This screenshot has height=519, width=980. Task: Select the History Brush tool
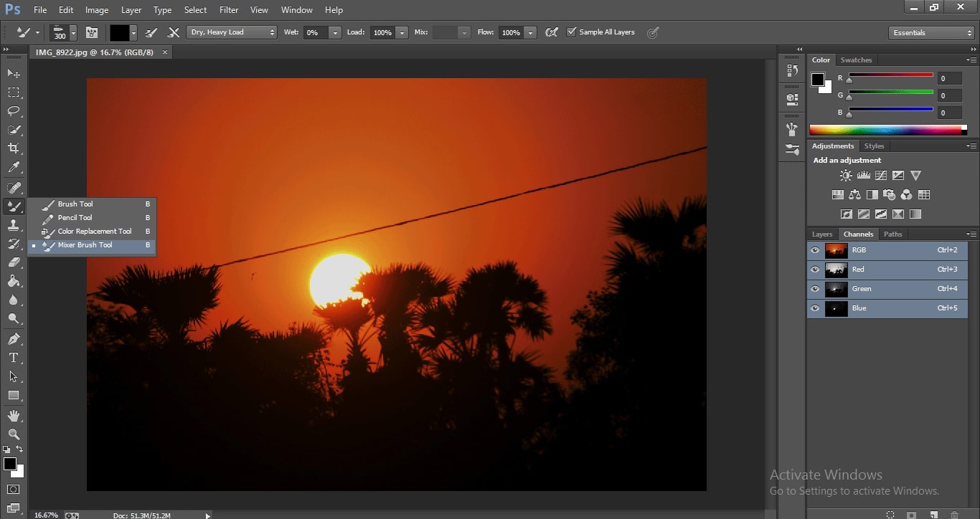tap(14, 244)
